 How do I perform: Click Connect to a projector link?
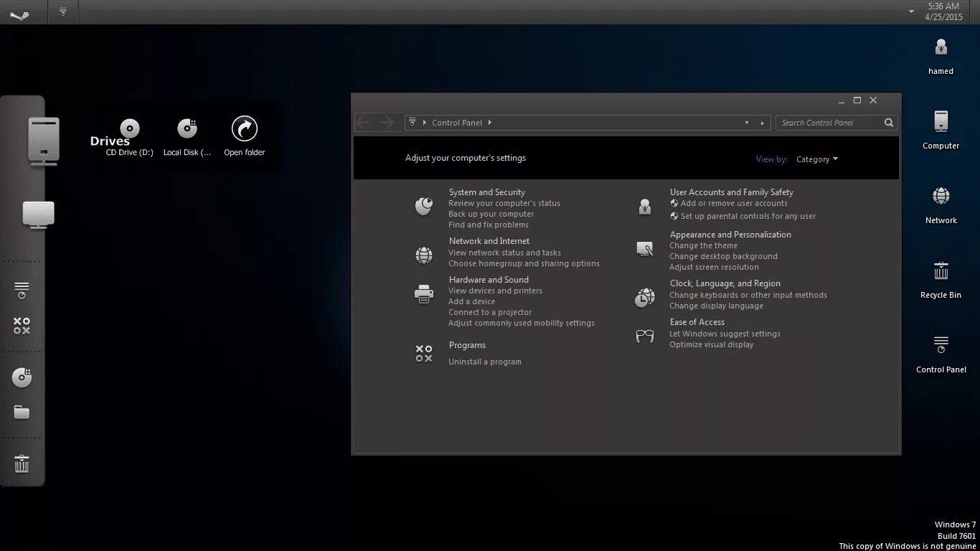tap(490, 312)
